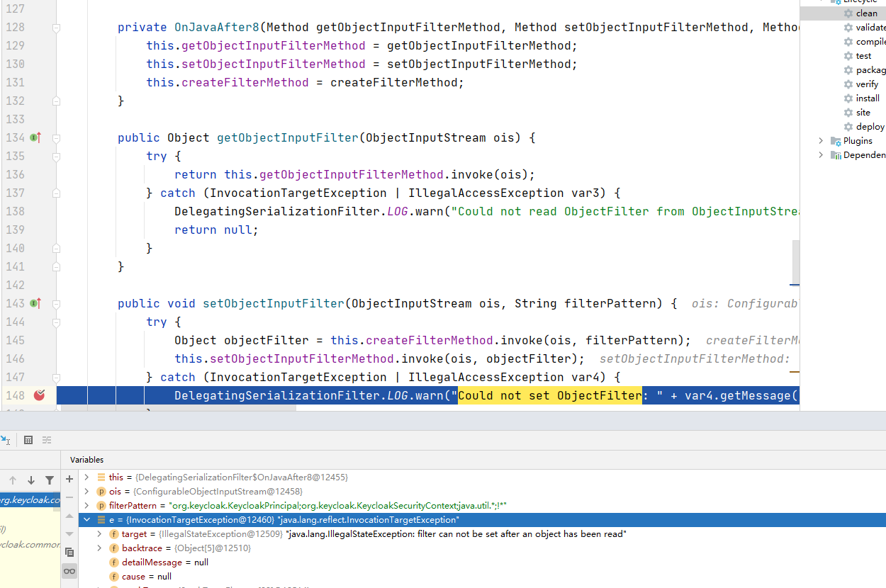Click the move watch down triangle icon
The width and height of the screenshot is (886, 588).
(x=69, y=533)
